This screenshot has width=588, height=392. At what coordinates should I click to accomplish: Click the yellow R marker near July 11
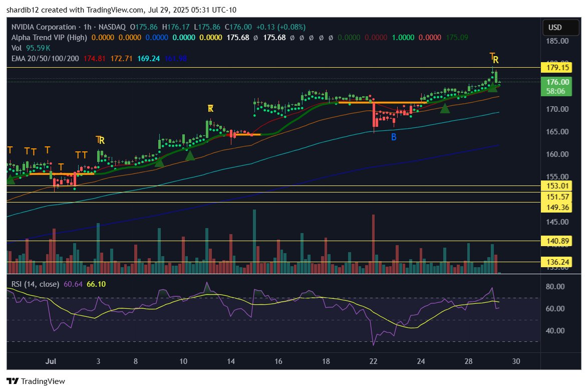(x=211, y=108)
